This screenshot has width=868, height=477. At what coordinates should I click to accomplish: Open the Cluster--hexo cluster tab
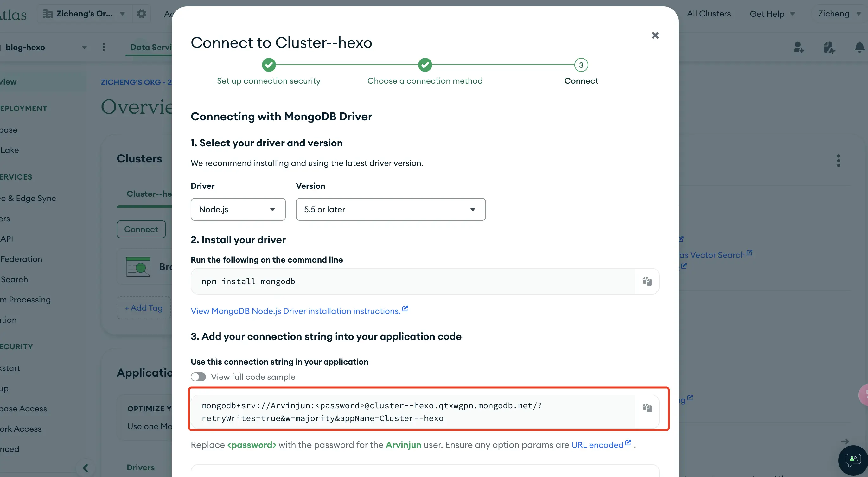(149, 194)
